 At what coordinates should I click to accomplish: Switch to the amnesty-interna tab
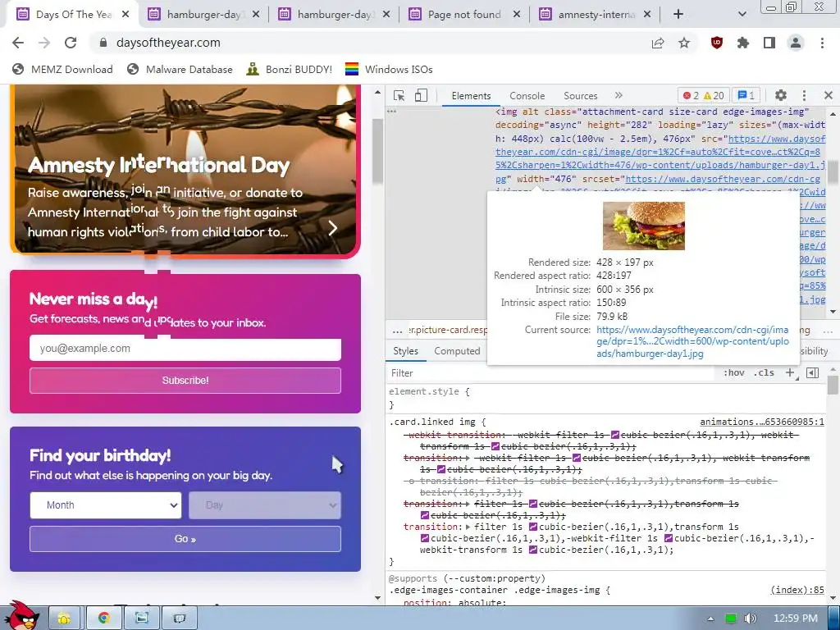[596, 15]
